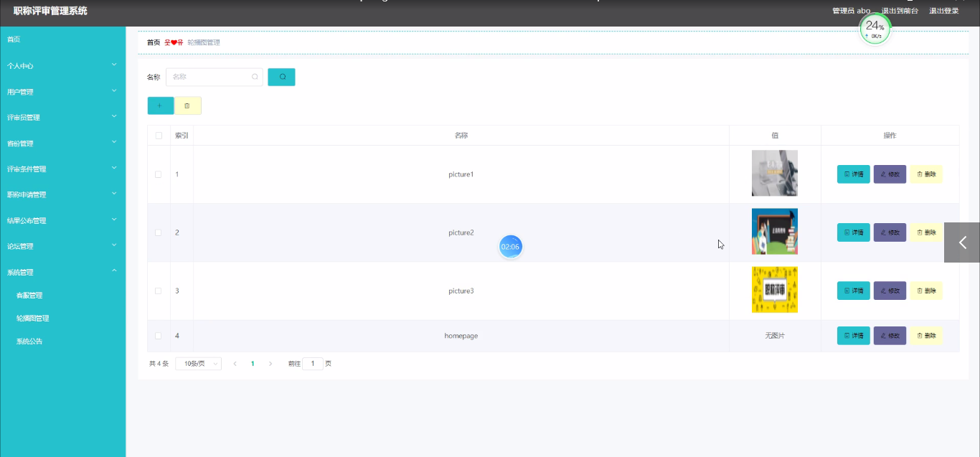Click the homepage name cell
980x457 pixels.
tap(461, 336)
